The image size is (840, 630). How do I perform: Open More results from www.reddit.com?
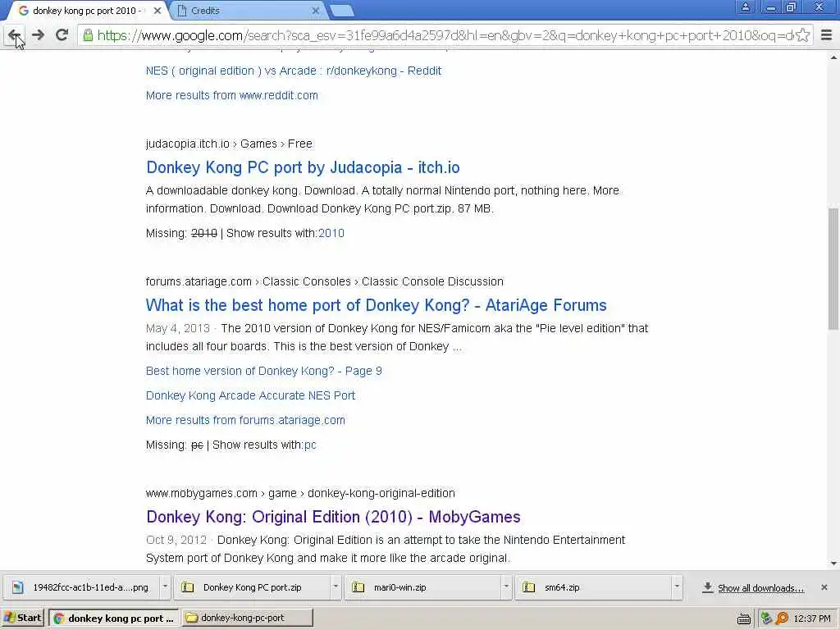(x=232, y=95)
